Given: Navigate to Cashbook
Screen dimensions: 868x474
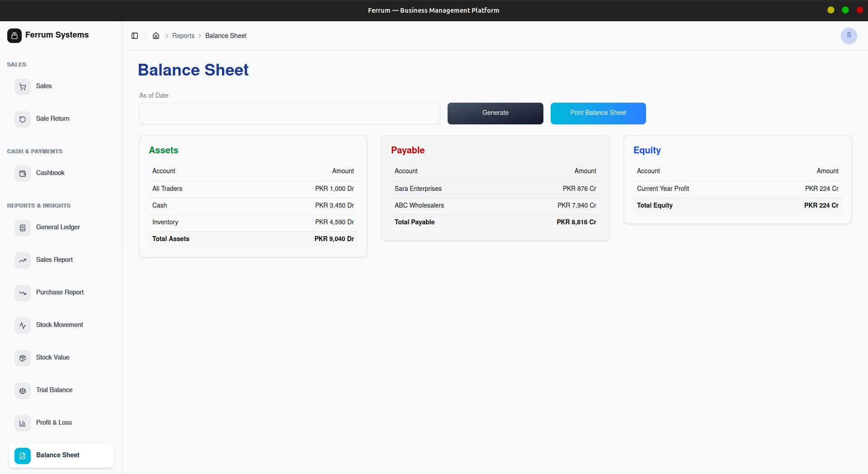Looking at the screenshot, I should [61, 173].
